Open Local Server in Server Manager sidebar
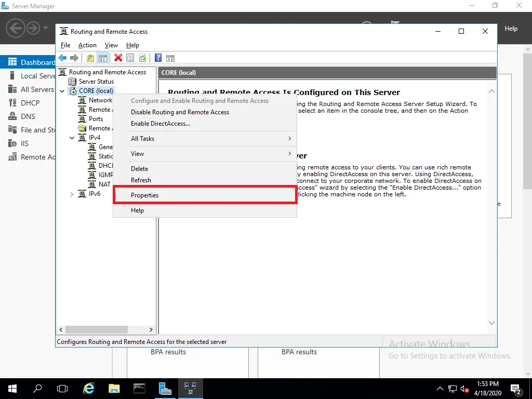532x399 pixels. 28,76
